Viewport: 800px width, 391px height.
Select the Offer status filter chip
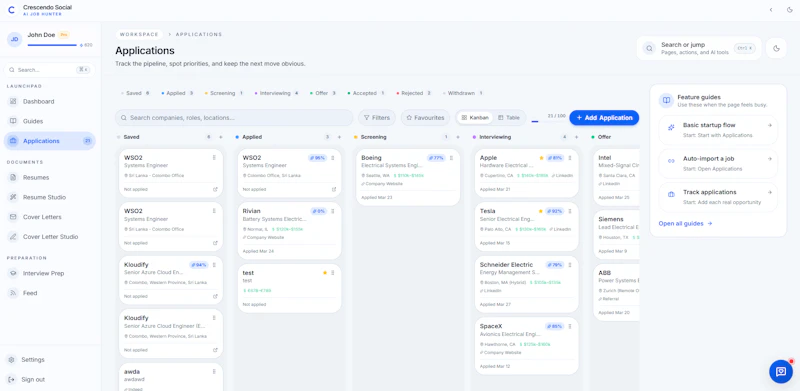pyautogui.click(x=323, y=93)
